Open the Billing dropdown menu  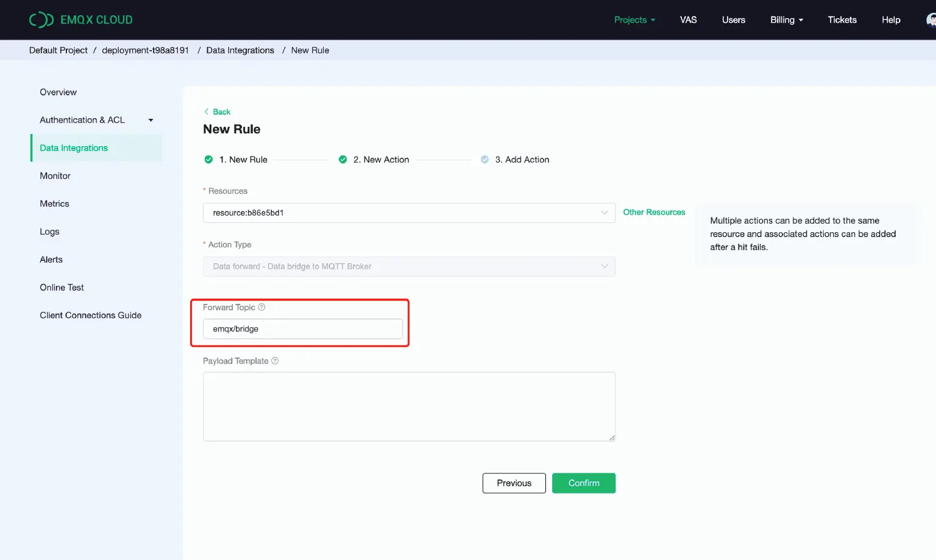[x=786, y=19]
